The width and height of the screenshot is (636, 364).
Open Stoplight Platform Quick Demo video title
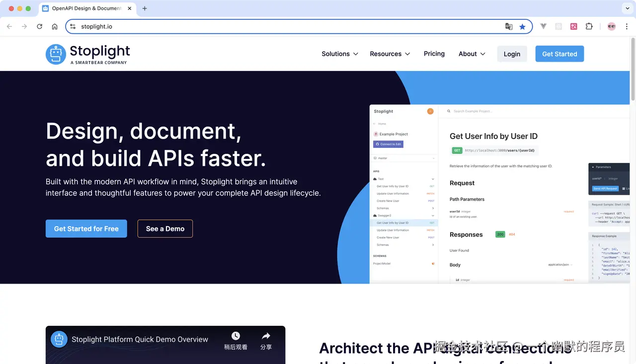tap(140, 339)
